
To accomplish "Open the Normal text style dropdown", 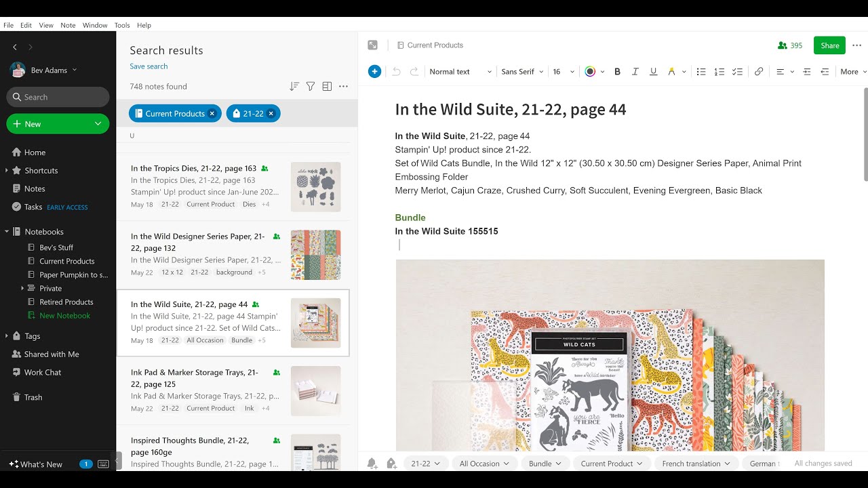I will (x=459, y=72).
